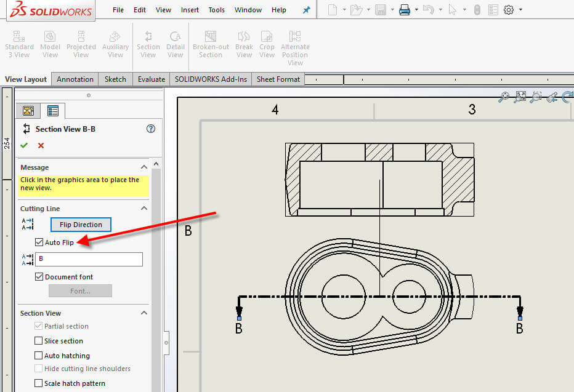
Task: Confirm section view with green check mark
Action: click(x=23, y=145)
